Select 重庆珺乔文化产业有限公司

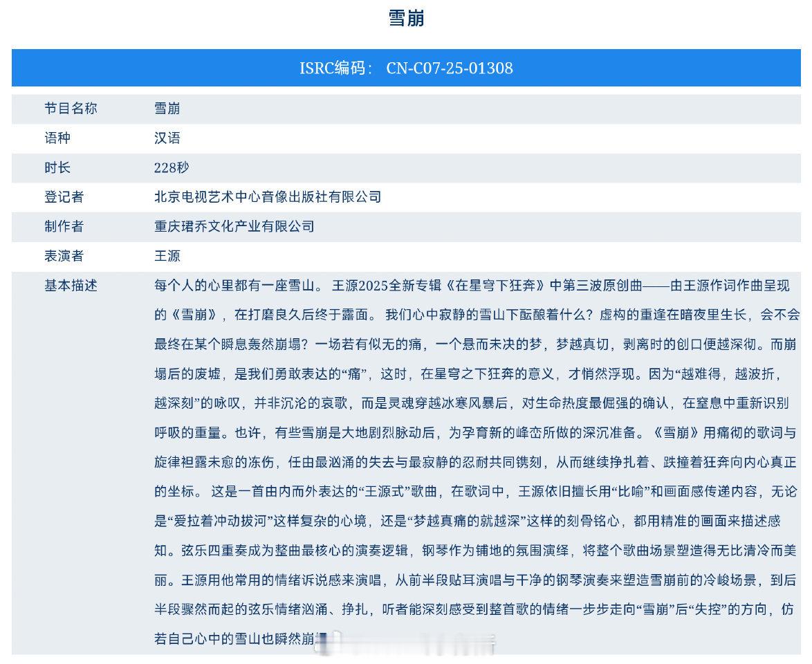pos(234,226)
